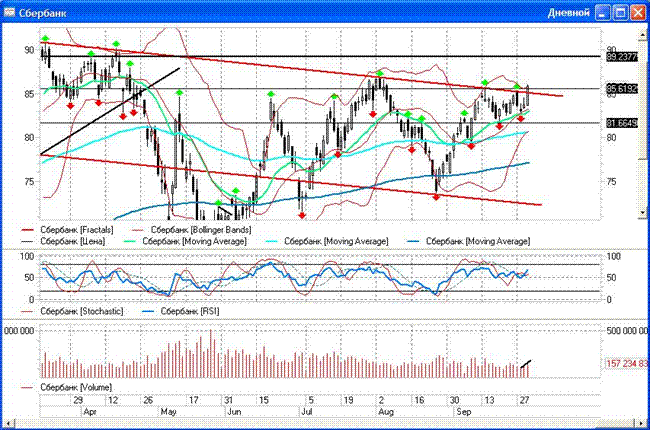Select the Сбербанк [Цена] legend entry

63,241
